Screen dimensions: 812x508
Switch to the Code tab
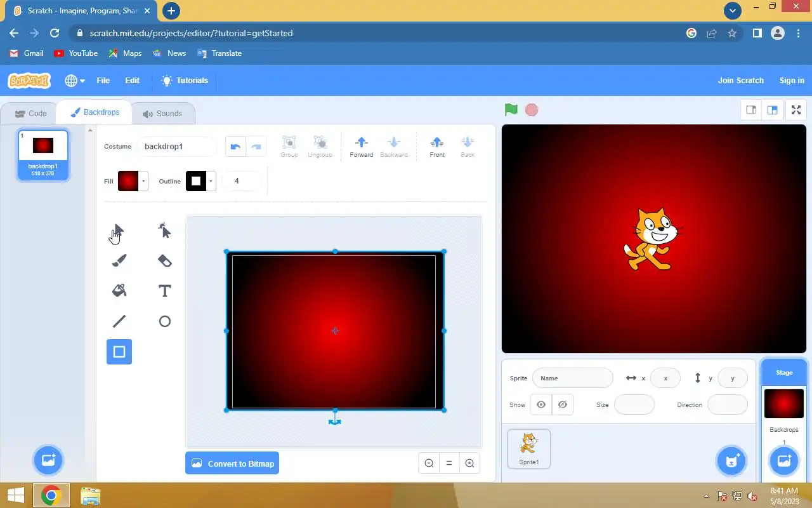pos(30,114)
